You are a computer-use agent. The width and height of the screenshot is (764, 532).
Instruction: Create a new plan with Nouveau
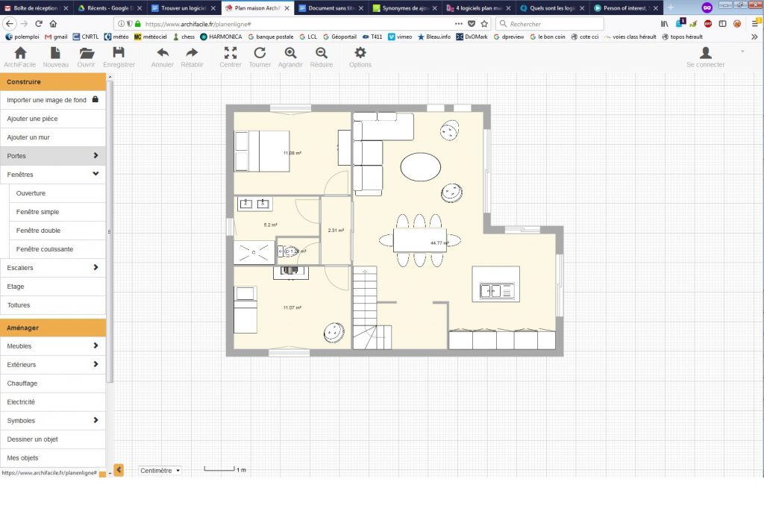[55, 53]
